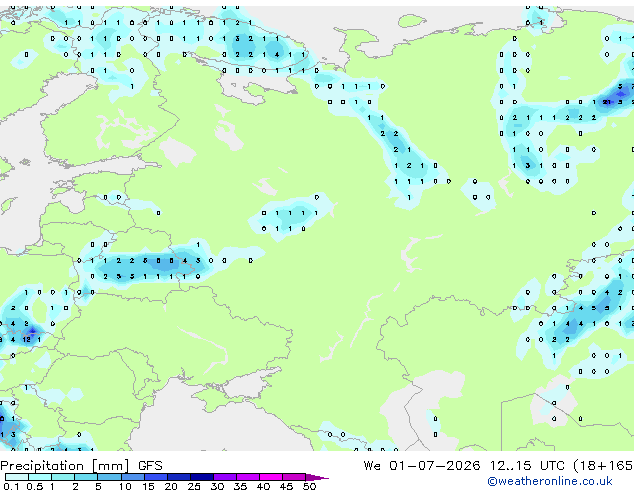634x490 pixels.
Task: Click the '40' legend scale label
Action: pos(263,486)
